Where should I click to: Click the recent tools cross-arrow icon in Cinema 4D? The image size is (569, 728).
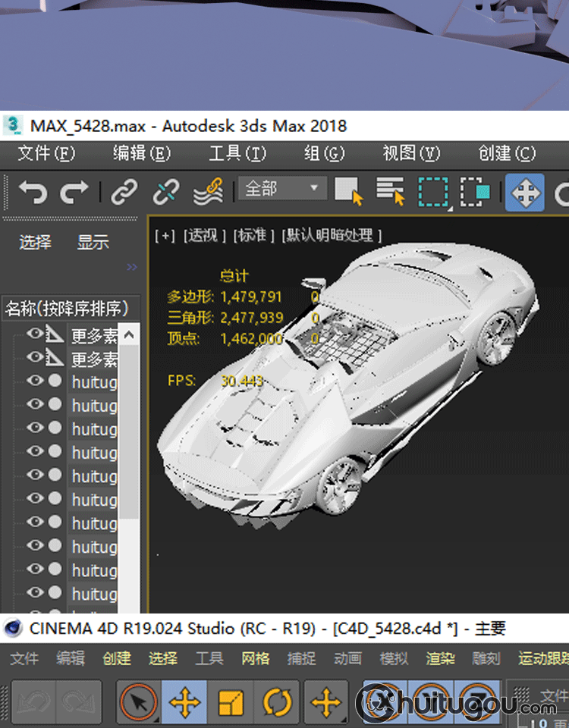coord(326,703)
